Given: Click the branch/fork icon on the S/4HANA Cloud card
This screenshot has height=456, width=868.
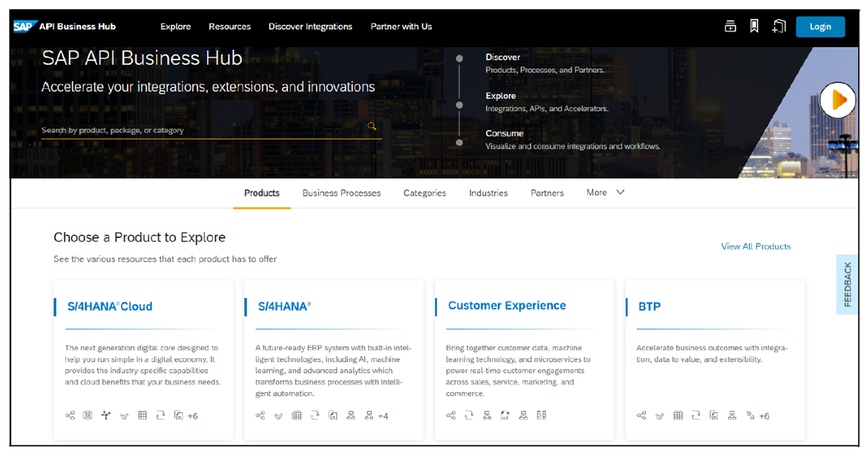Looking at the screenshot, I should pos(106,415).
